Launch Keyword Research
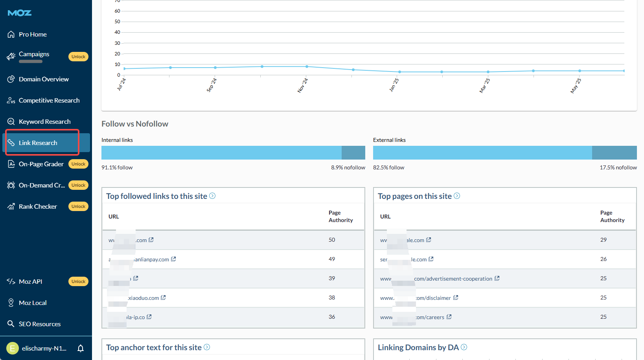This screenshot has width=644, height=360. (x=44, y=121)
